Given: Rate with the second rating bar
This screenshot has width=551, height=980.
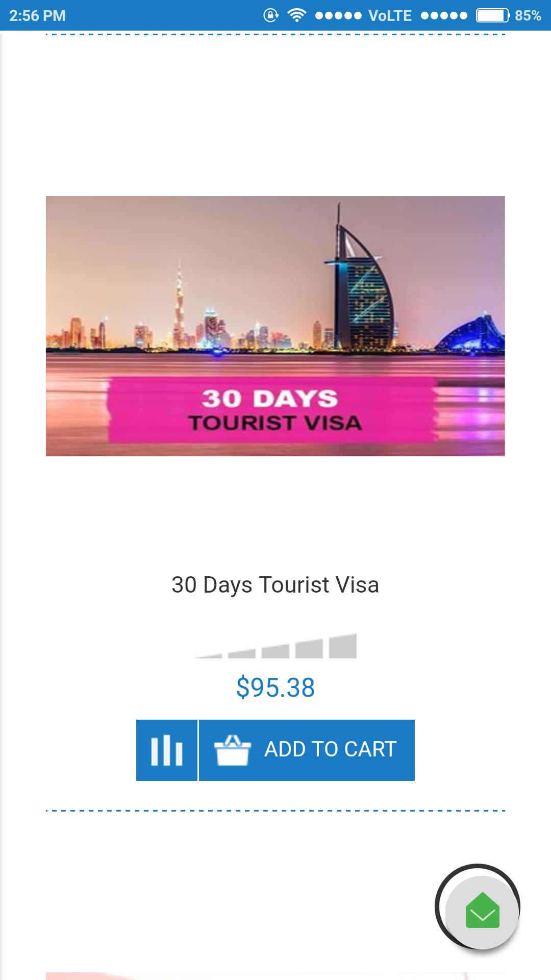Looking at the screenshot, I should point(242,654).
